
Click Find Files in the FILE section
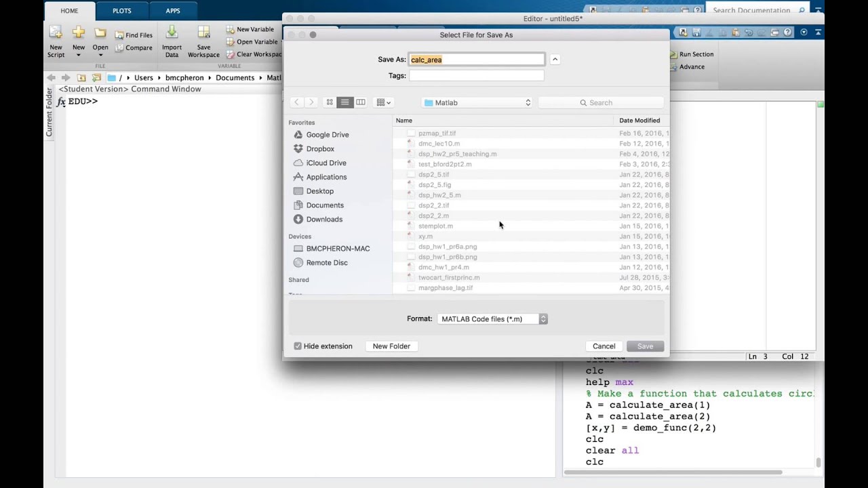pos(134,35)
